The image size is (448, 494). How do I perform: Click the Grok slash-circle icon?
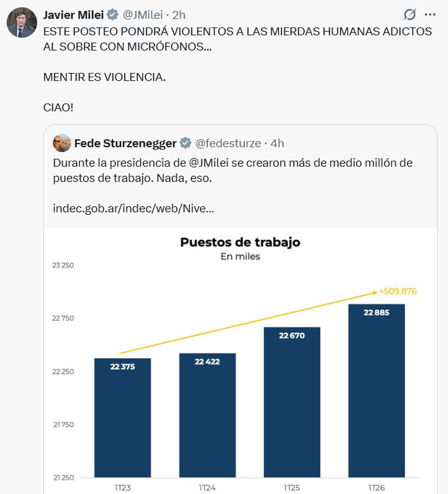(x=410, y=15)
